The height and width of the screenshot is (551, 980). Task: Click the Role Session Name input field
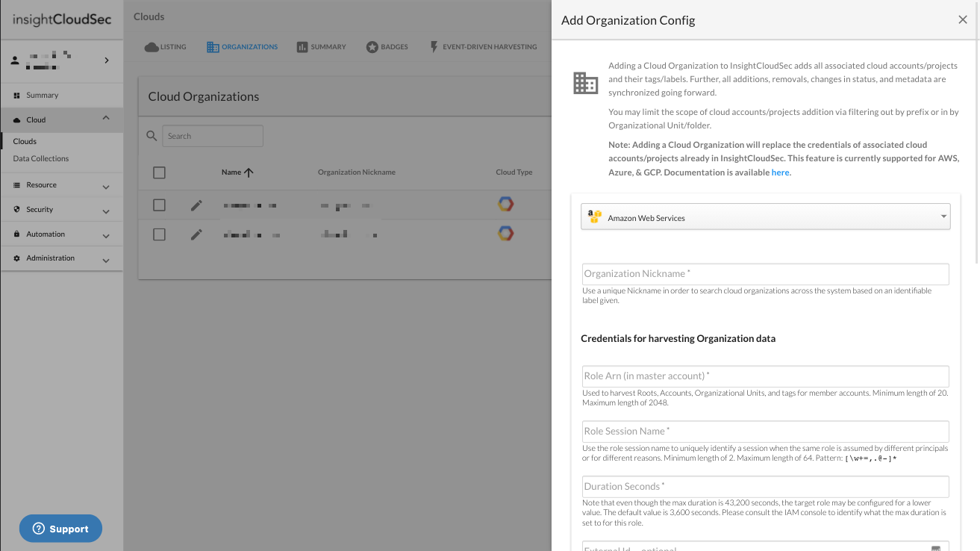click(x=766, y=432)
